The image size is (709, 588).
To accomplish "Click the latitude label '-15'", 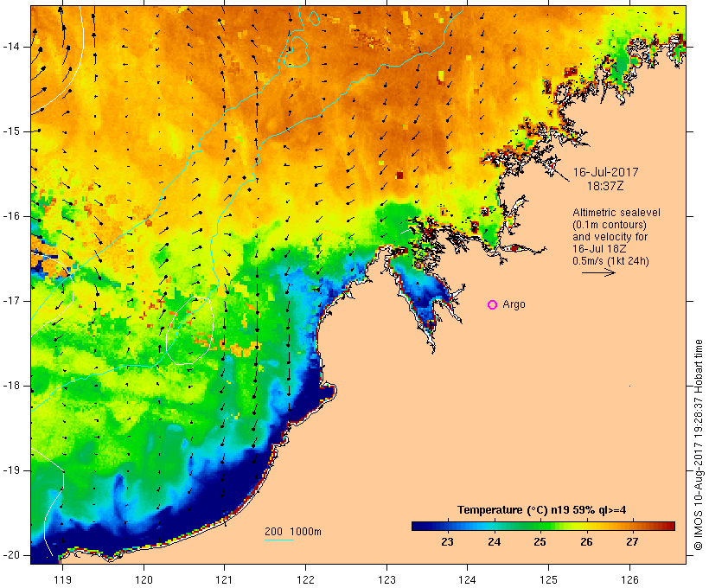I will (x=11, y=131).
